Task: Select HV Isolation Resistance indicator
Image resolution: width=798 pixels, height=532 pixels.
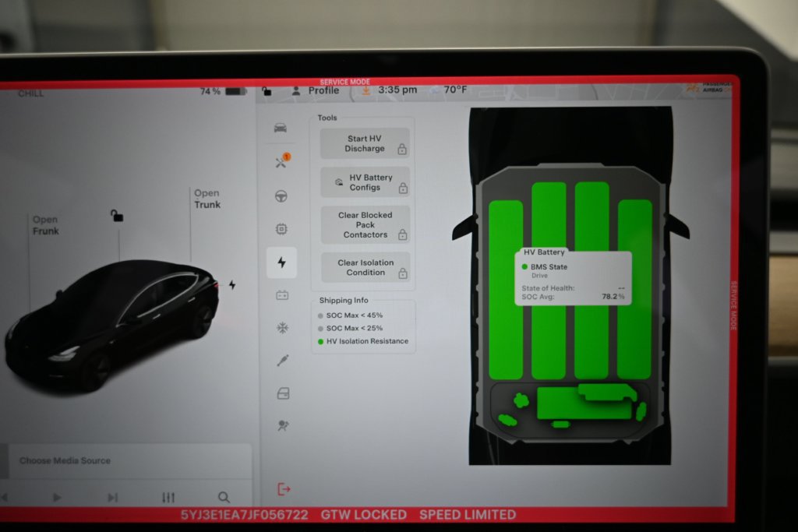Action: pos(363,341)
